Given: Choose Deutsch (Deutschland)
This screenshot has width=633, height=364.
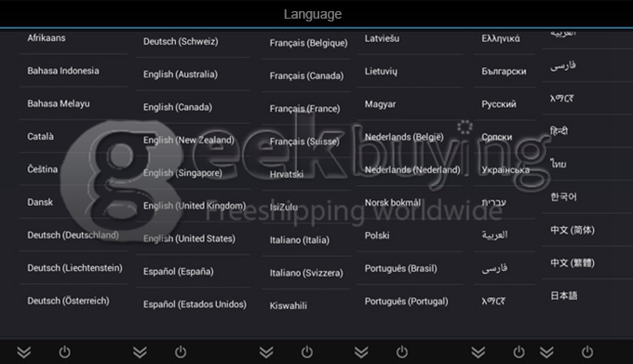Looking at the screenshot, I should [74, 235].
